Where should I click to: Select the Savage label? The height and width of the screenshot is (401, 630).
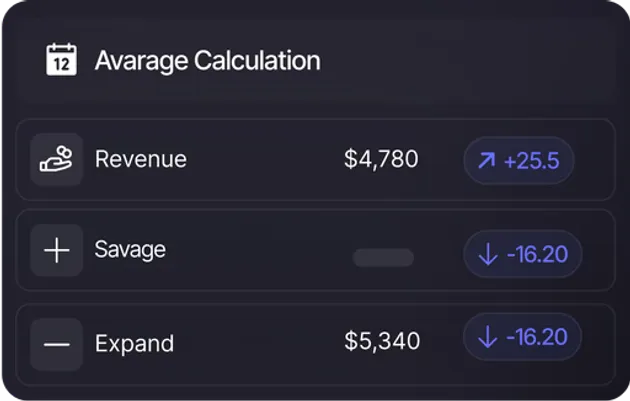click(130, 250)
